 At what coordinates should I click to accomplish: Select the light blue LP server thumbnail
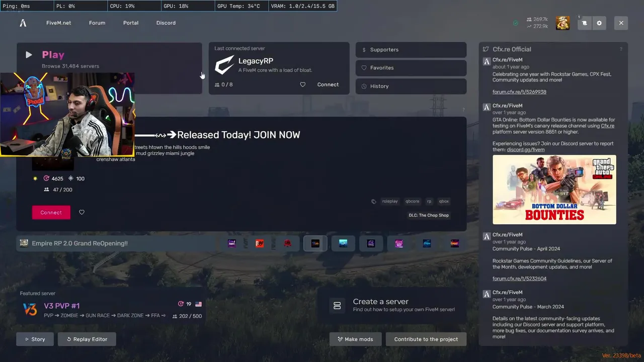[343, 243]
